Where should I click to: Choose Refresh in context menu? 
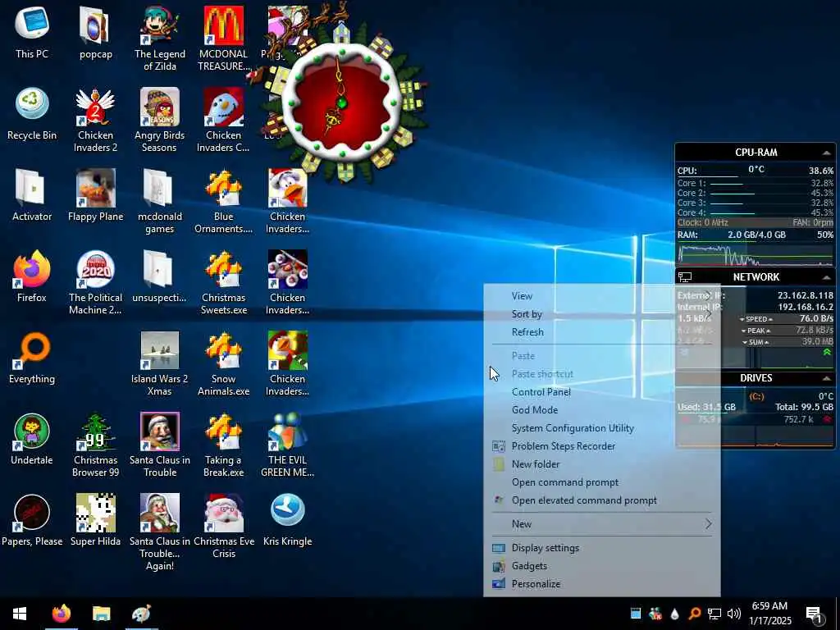click(601, 332)
